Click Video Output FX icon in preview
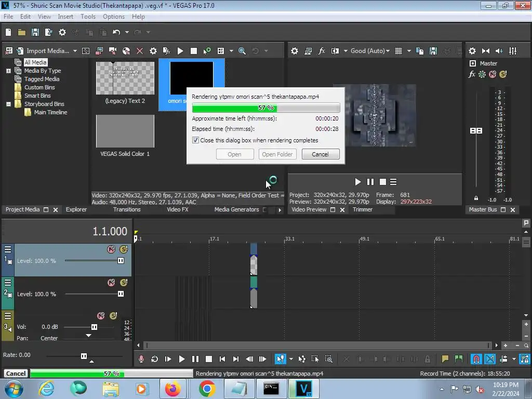This screenshot has width=532, height=399. tap(321, 51)
